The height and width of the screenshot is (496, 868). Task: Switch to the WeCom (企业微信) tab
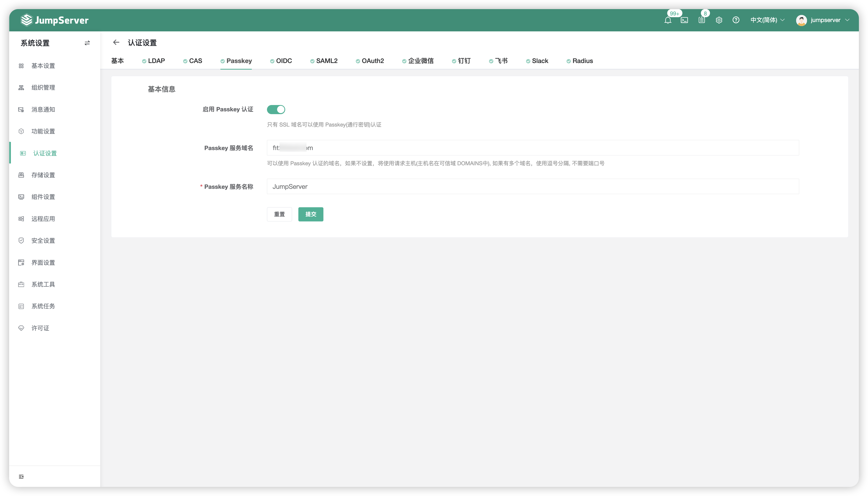point(418,61)
